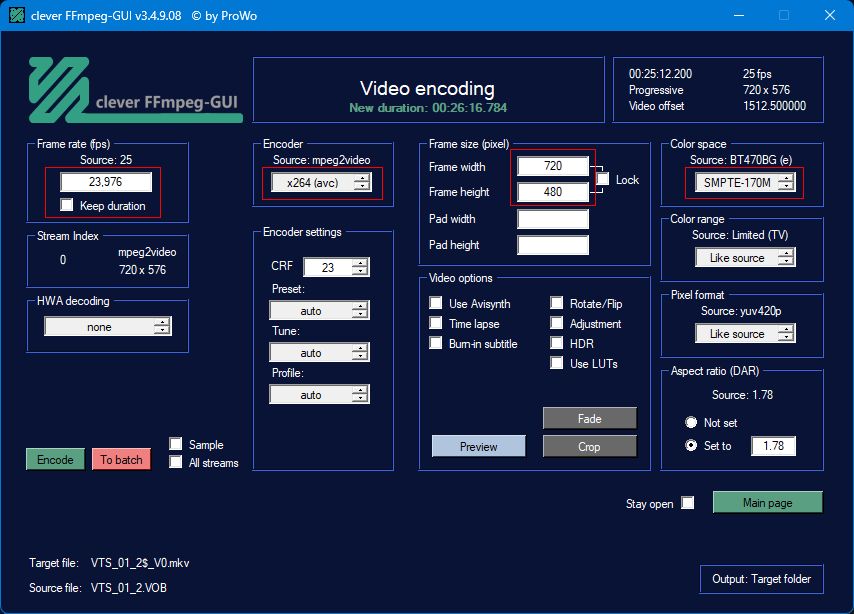Viewport: 854px width, 614px height.
Task: Click the CRF value stepper arrows
Action: pos(360,267)
